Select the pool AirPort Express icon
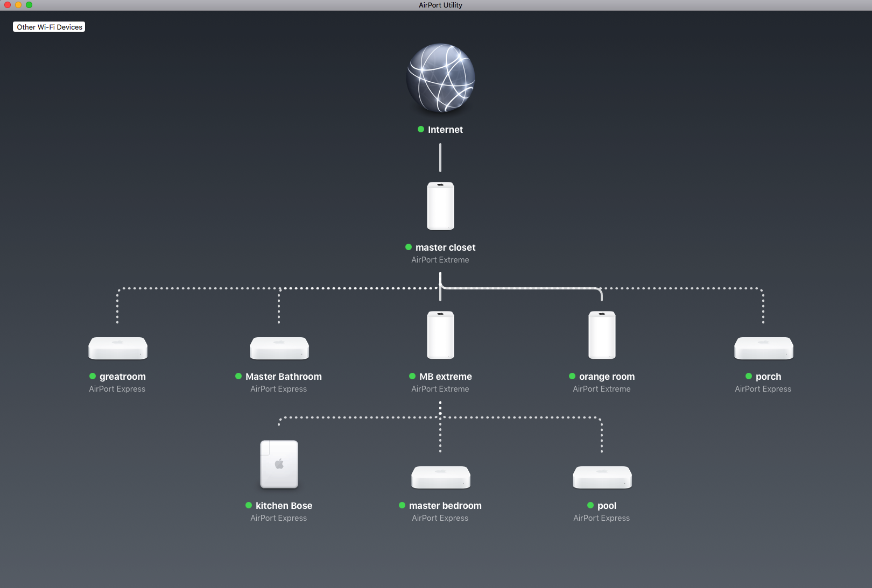This screenshot has width=872, height=588. [602, 477]
